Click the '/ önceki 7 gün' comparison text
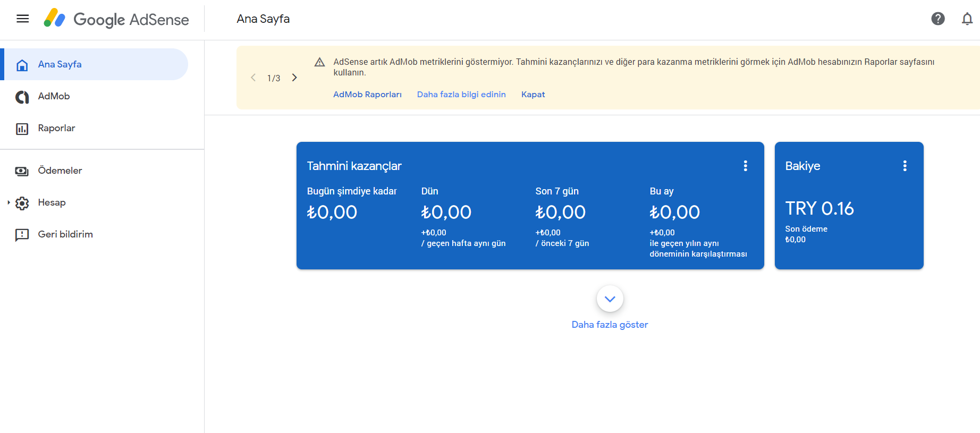 point(562,243)
